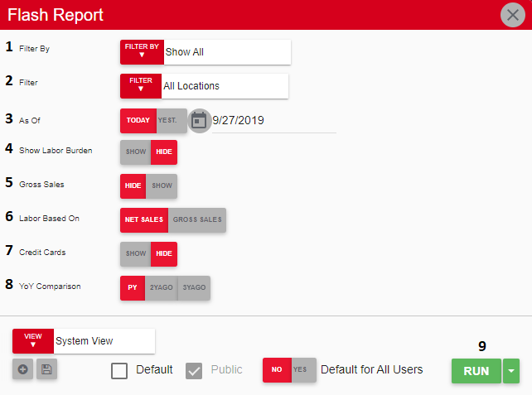Run the Flash Report
Image resolution: width=532 pixels, height=395 pixels.
(x=476, y=371)
